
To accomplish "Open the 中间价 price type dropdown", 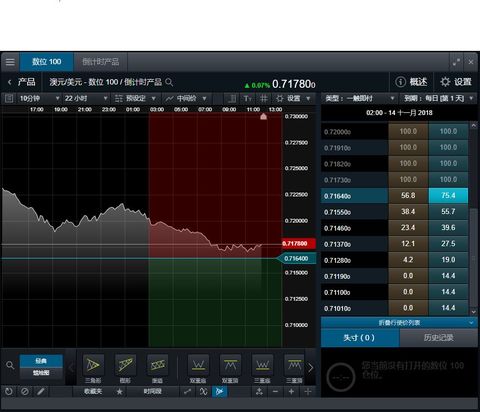I will [x=187, y=98].
